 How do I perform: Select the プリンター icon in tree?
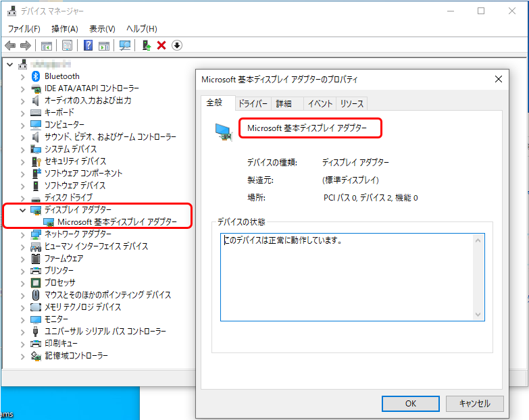click(36, 271)
